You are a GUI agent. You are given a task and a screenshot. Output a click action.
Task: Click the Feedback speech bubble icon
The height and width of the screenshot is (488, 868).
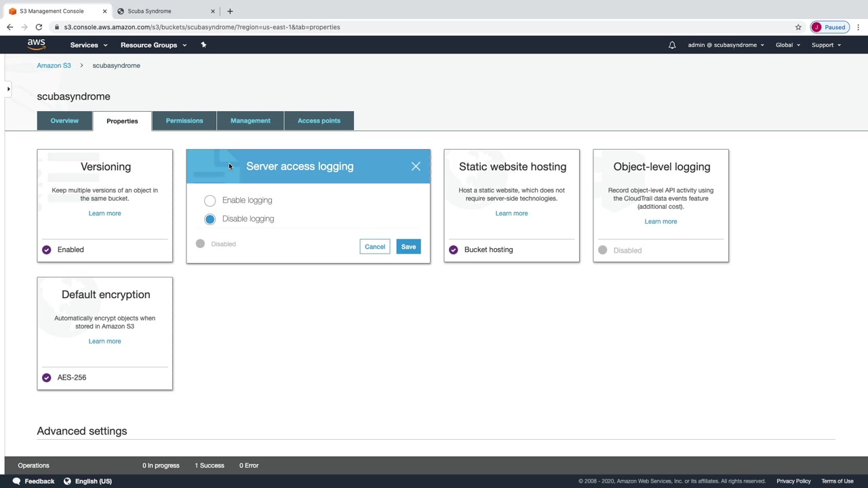[x=16, y=481]
